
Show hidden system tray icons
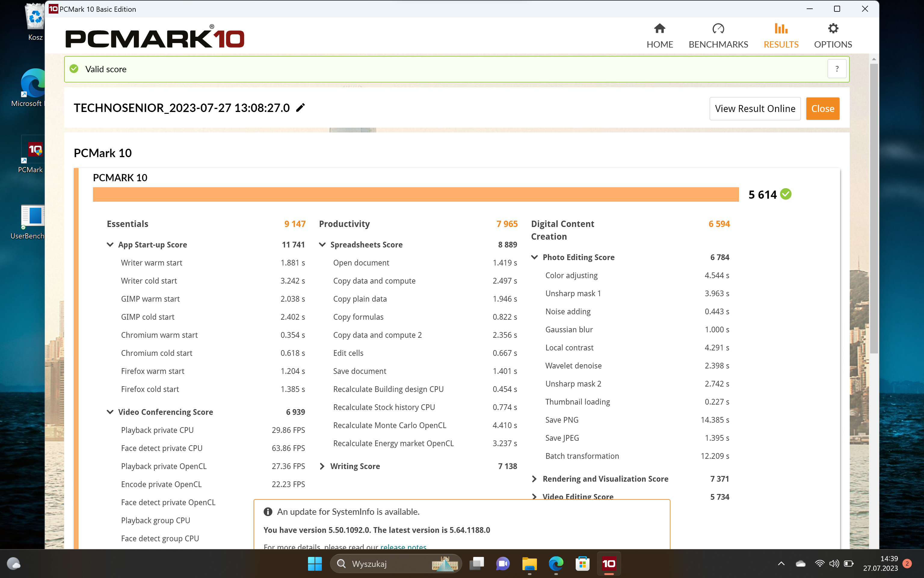[781, 564]
